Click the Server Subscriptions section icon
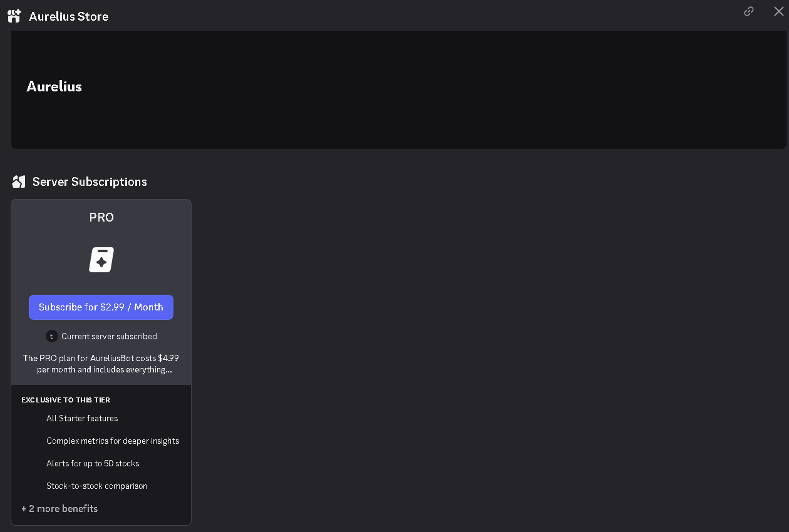 coord(19,182)
